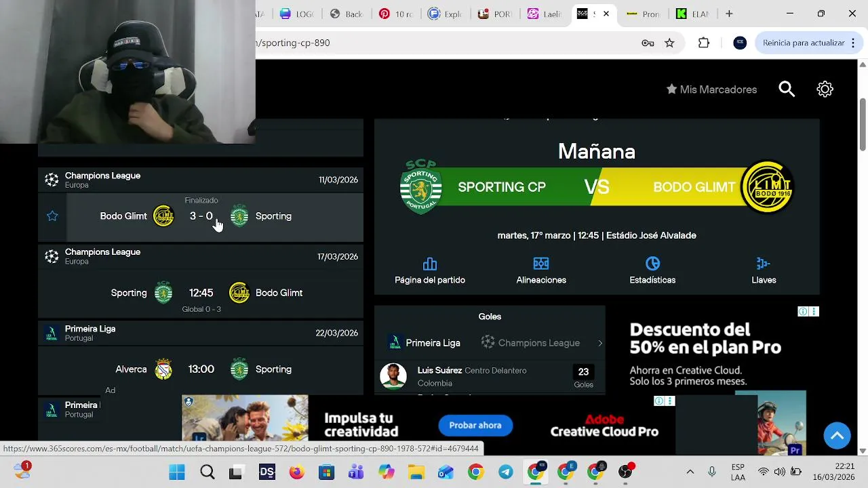Click Champions League heading dated 17/03/2026
The height and width of the screenshot is (488, 868).
(102, 252)
